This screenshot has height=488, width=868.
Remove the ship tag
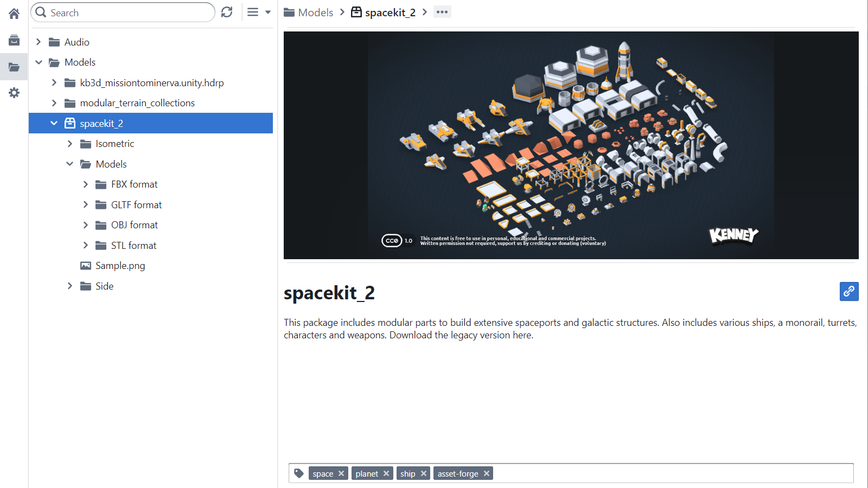point(424,473)
